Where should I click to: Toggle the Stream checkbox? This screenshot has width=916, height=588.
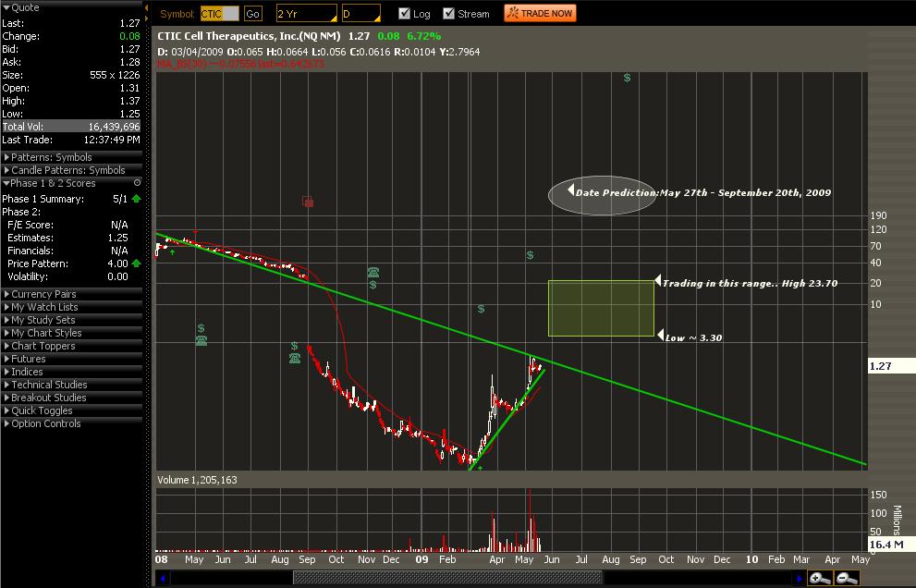tap(448, 14)
